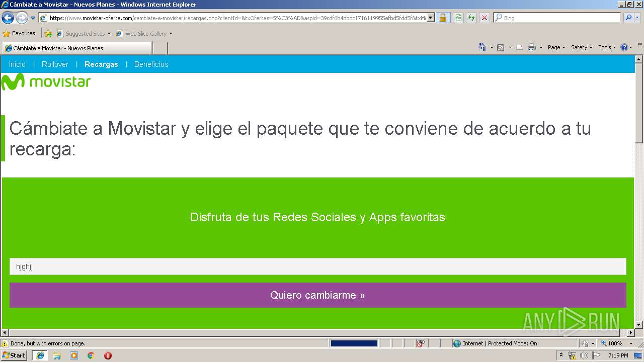Click Internet Protected Mode zone indicator
The image size is (644, 362).
pos(495,343)
